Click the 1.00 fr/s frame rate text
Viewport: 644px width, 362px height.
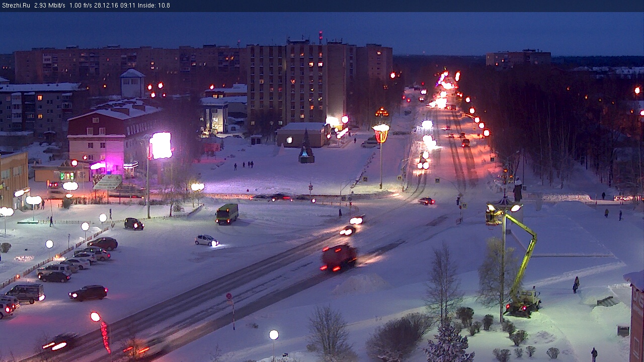pos(80,6)
